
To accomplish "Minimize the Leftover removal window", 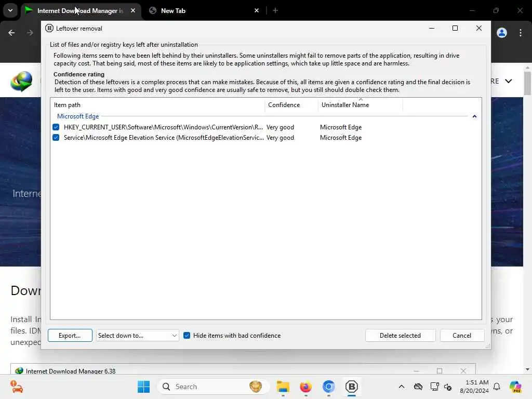I will click(x=432, y=28).
